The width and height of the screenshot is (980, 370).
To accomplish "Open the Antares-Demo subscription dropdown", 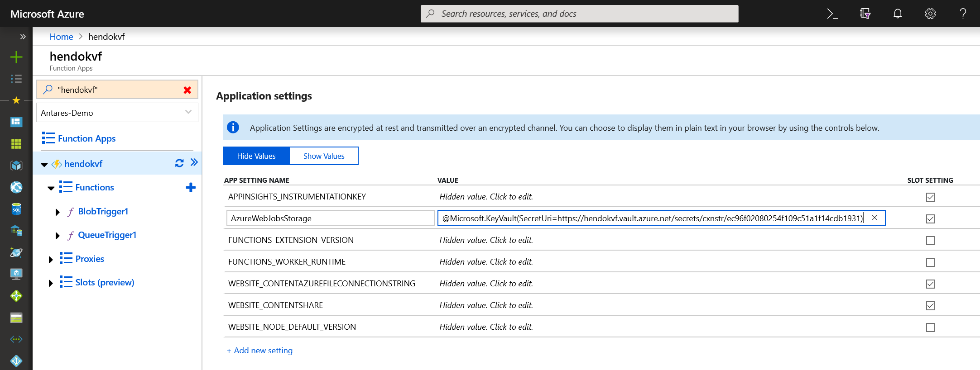I will pos(117,113).
